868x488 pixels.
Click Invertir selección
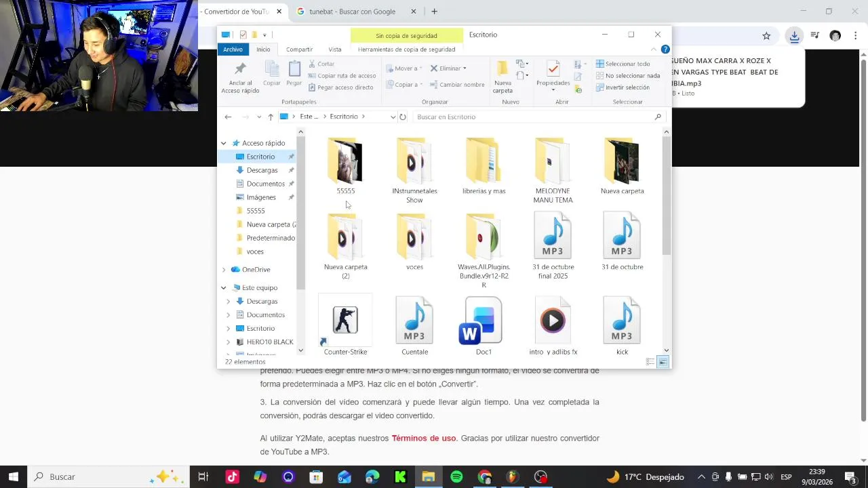[x=623, y=87]
